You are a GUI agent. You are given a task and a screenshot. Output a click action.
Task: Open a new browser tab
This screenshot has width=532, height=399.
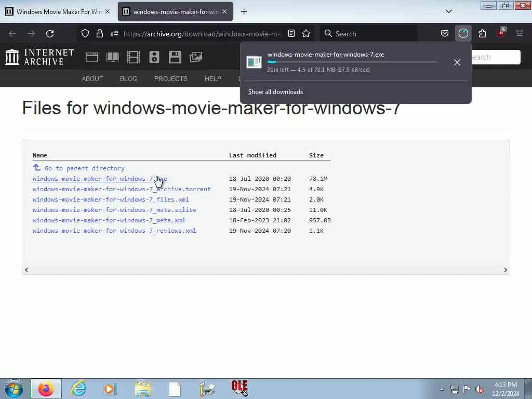244,12
